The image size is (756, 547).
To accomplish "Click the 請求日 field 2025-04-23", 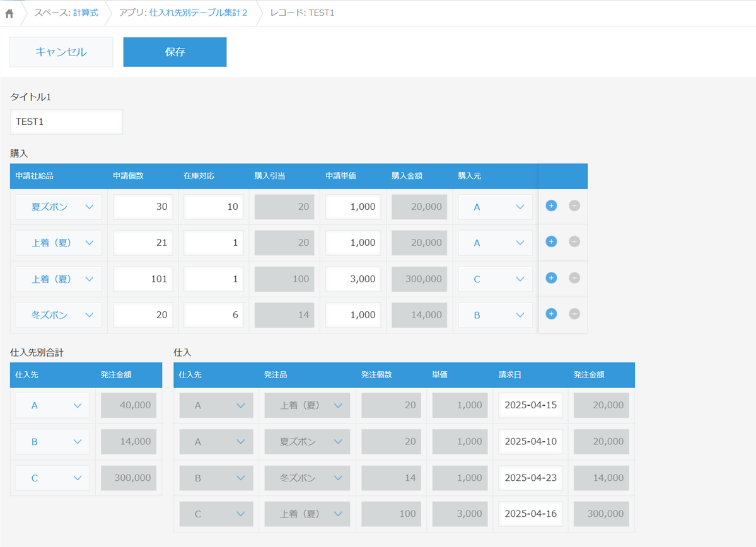I will tap(530, 478).
